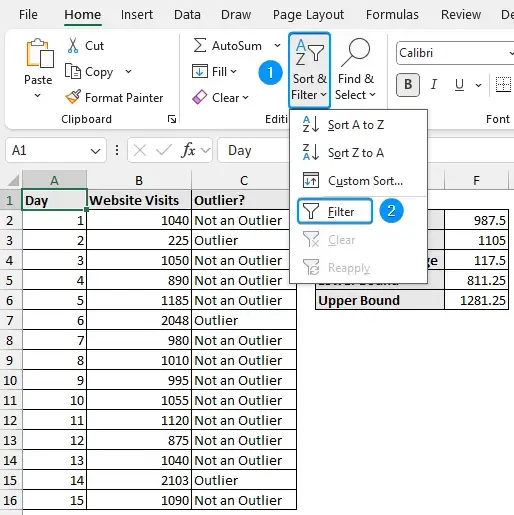Expand the Paste options arrow
The width and height of the screenshot is (514, 515).
tap(38, 96)
